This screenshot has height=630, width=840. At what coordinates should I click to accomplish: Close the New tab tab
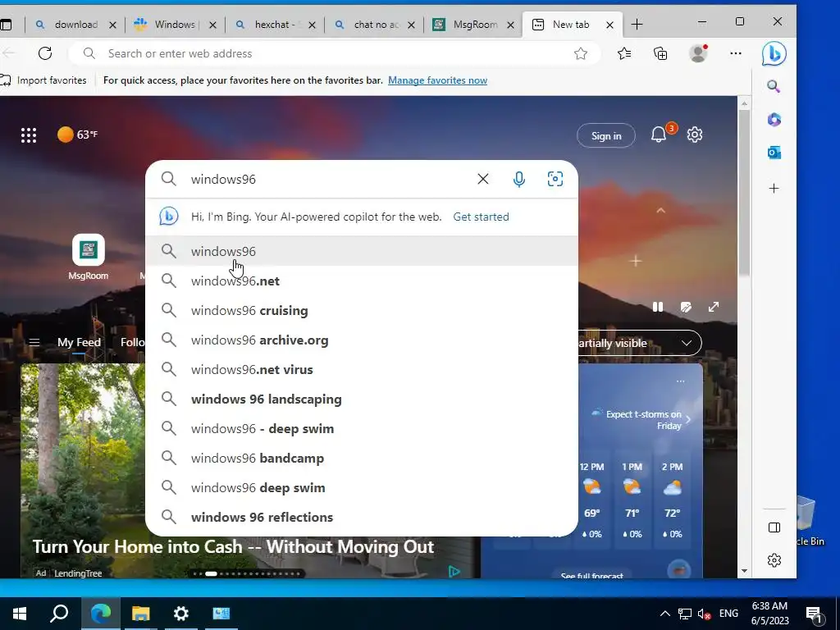tap(609, 25)
